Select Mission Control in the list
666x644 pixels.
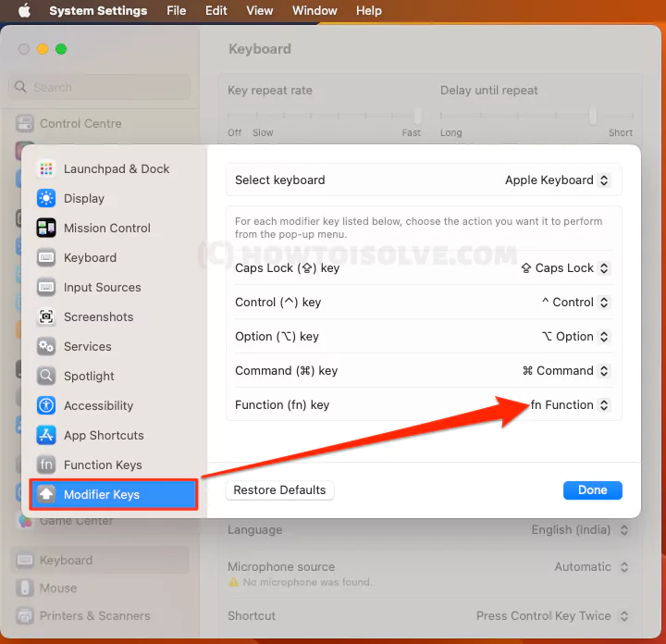[114, 229]
